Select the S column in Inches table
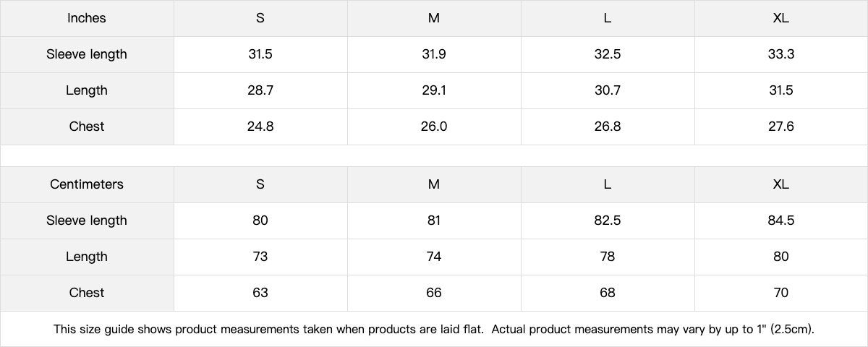The width and height of the screenshot is (868, 347). 260,18
